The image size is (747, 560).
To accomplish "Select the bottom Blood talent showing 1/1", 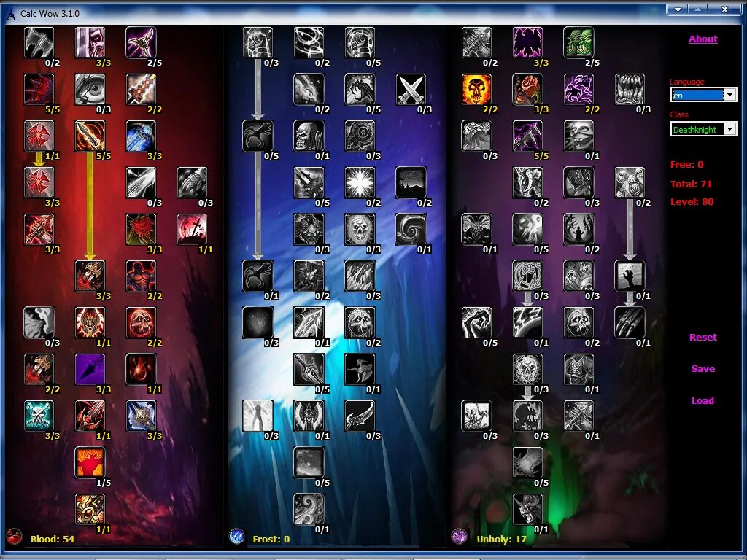I will (x=90, y=509).
